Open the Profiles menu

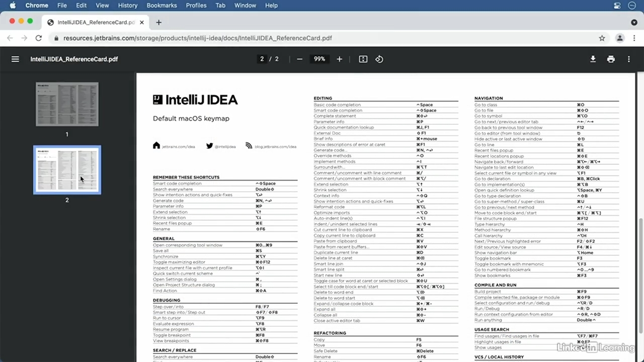click(196, 6)
